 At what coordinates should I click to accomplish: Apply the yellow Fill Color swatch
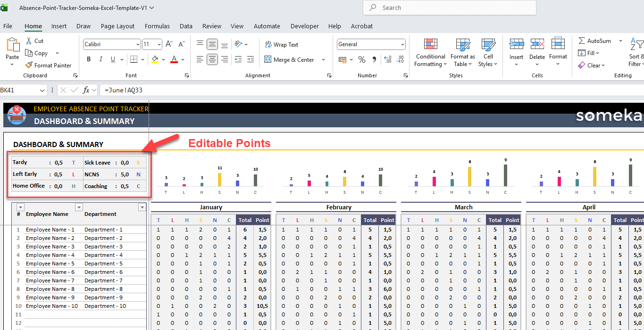tap(154, 59)
